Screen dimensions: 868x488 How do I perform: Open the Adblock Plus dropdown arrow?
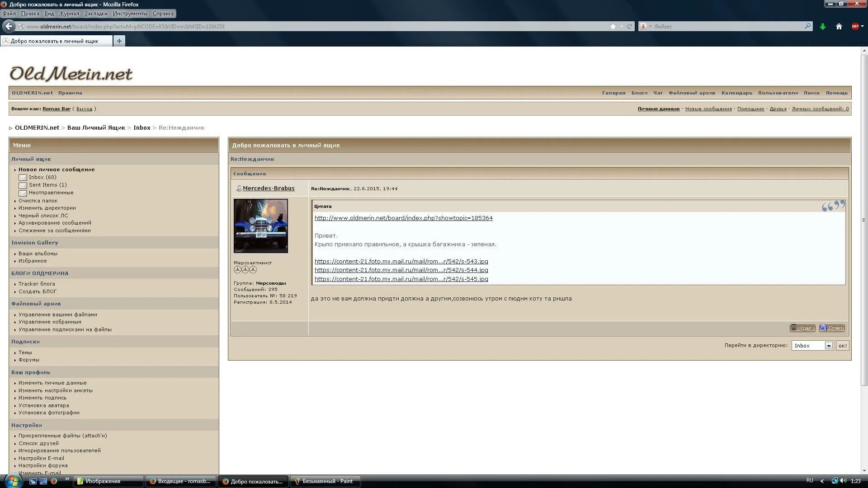(x=863, y=26)
